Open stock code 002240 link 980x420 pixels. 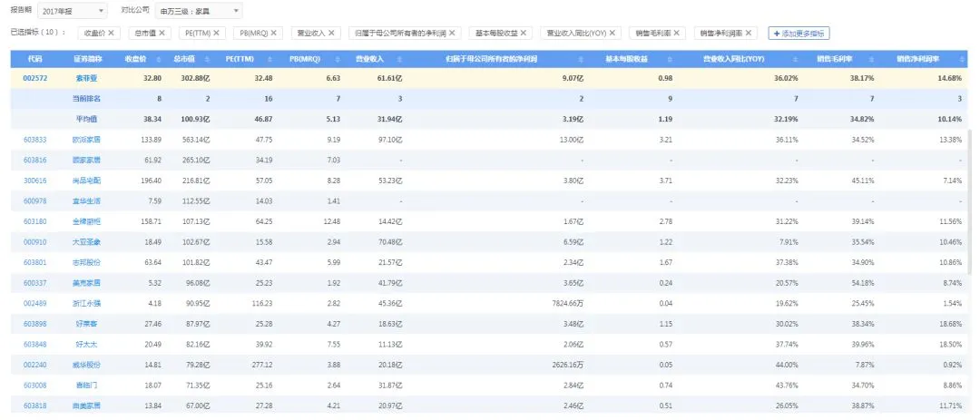(x=35, y=365)
